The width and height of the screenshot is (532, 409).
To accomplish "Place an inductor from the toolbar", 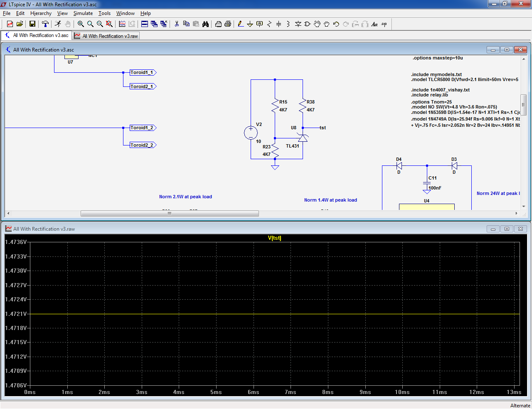I will (x=288, y=24).
